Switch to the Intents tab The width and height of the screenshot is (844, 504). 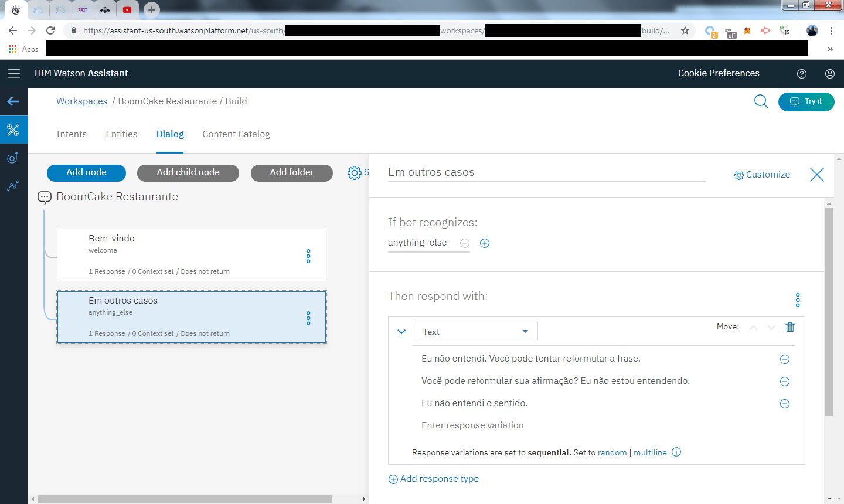[x=72, y=134]
